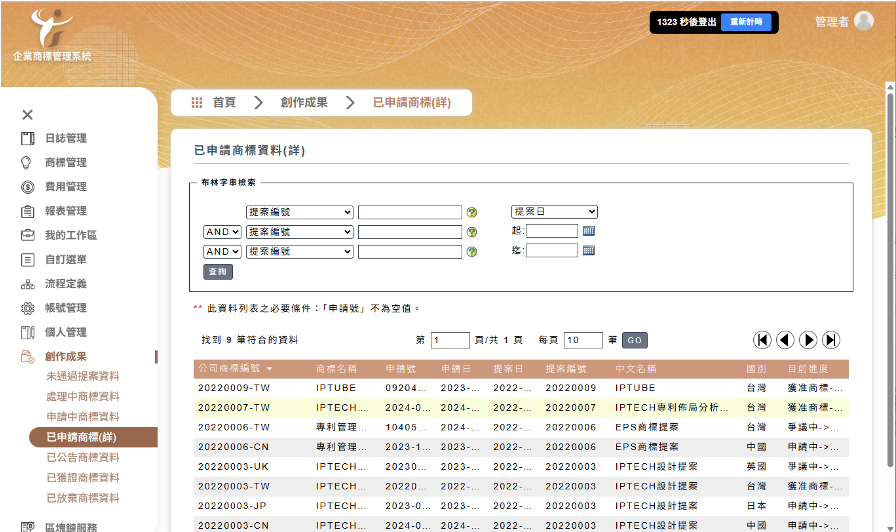Open 自訂選單 list icon
The image size is (896, 532).
(27, 260)
